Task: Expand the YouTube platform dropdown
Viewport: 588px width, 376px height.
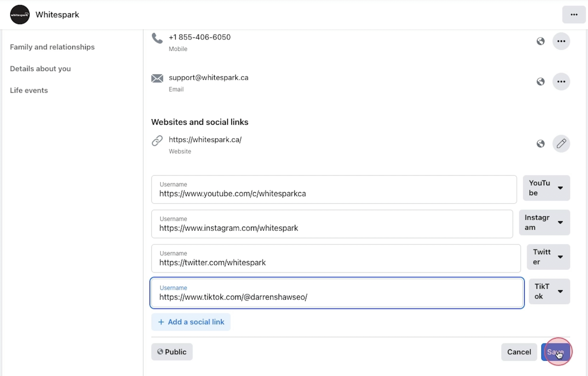Action: point(546,188)
